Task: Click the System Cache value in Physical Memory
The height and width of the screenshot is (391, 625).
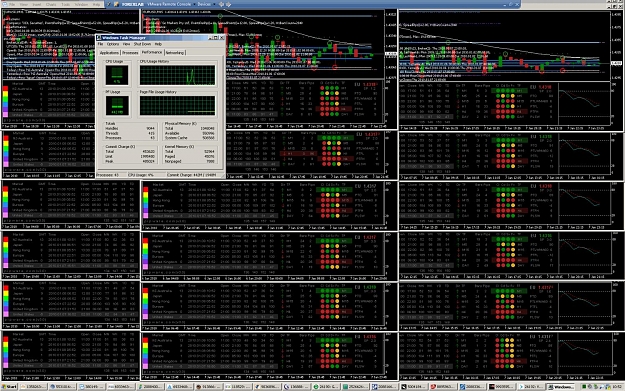Action: coord(208,138)
